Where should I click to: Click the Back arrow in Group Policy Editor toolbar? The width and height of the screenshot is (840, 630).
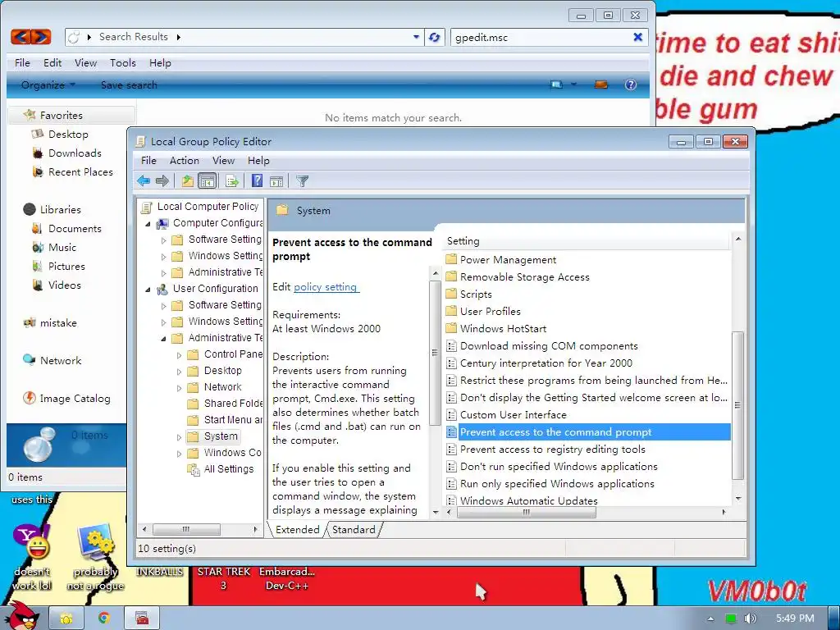pos(144,181)
